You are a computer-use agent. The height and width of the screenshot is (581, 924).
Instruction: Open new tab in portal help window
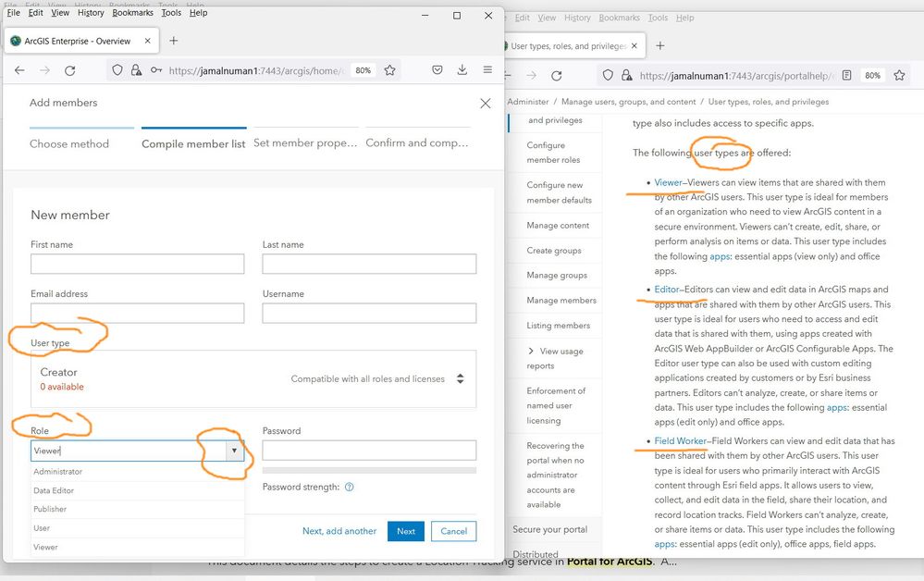point(660,46)
